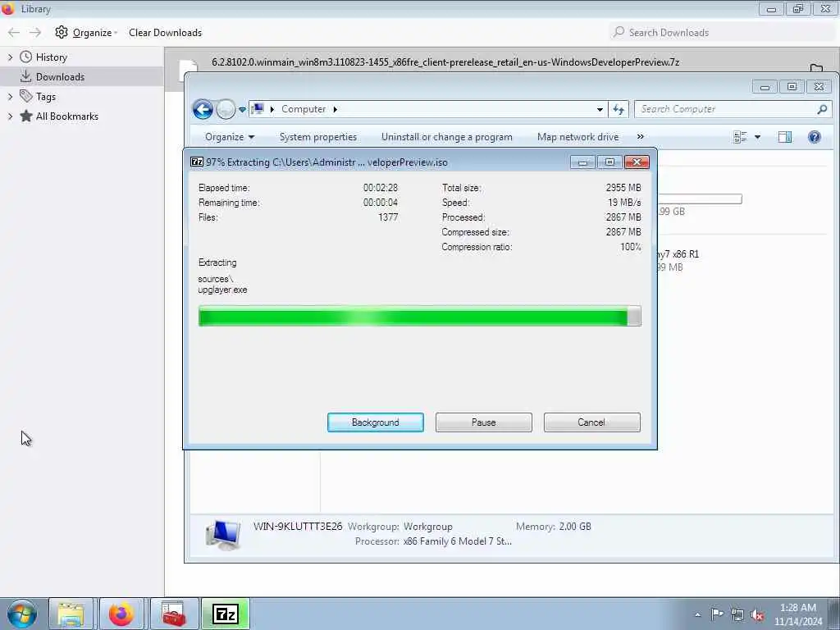Show more Explorer toolbar commands chevron
Screen dimensions: 840x630
(x=640, y=137)
